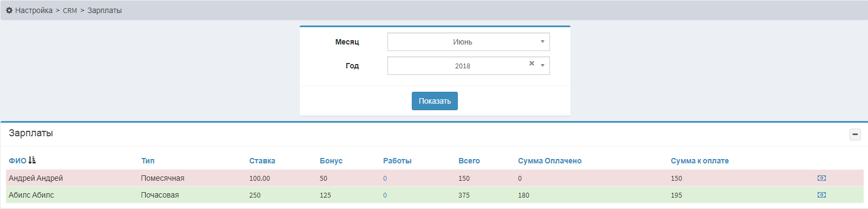Open the Месяц dropdown showing Июнь
This screenshot has width=868, height=209.
tap(469, 42)
